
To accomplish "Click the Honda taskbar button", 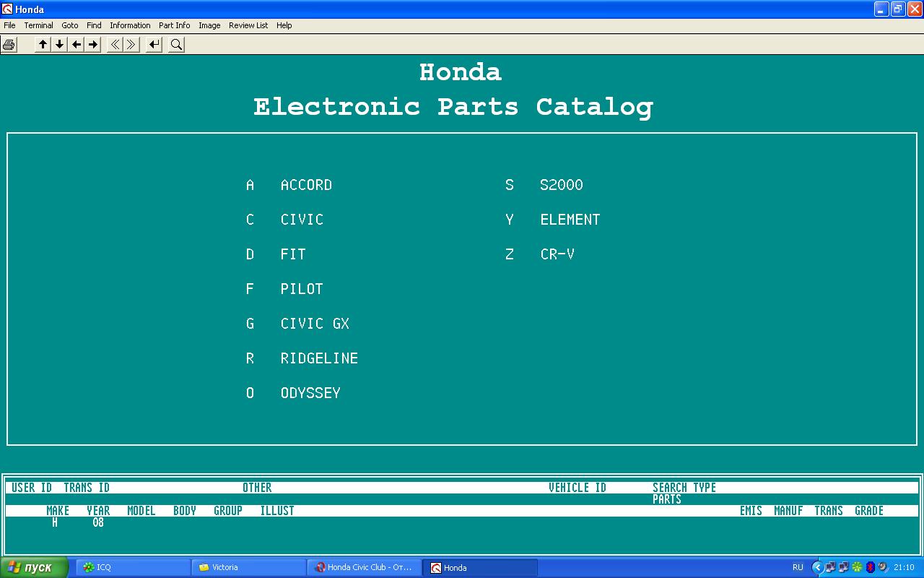I will pyautogui.click(x=479, y=567).
